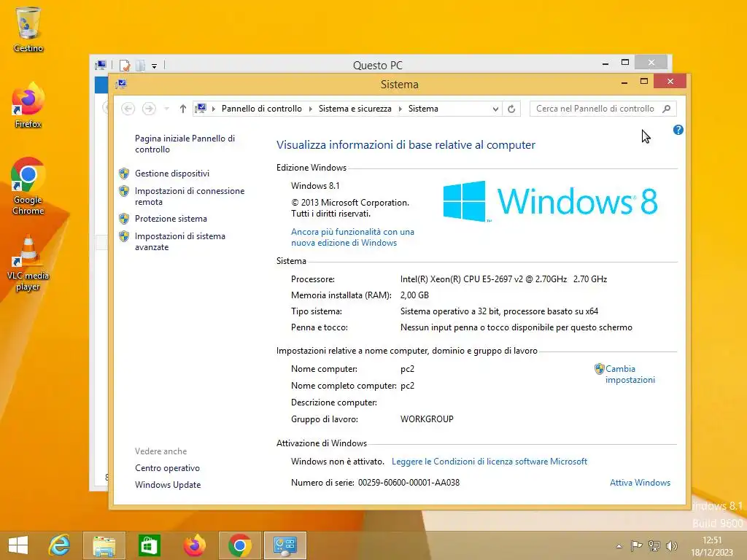The image size is (747, 560).
Task: Open the Start button on the taskbar
Action: (18, 545)
